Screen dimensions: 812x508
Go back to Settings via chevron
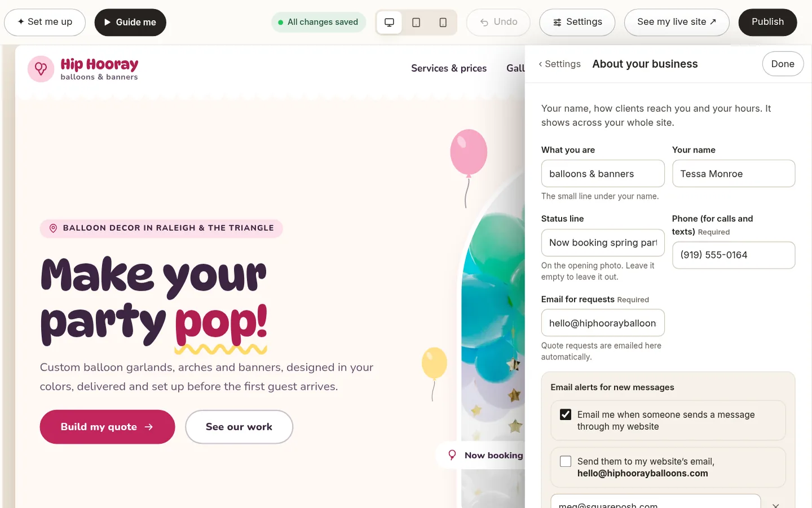(x=559, y=64)
